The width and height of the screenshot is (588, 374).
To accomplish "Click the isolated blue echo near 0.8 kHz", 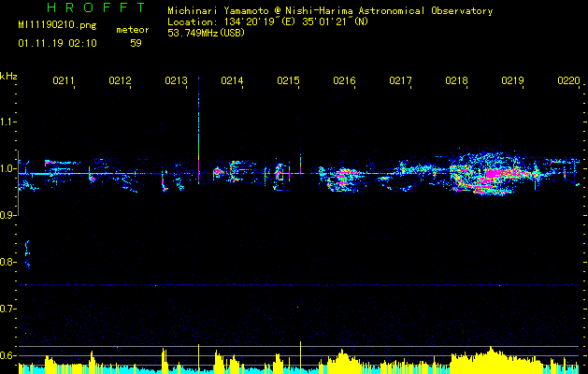I will pos(27,254).
